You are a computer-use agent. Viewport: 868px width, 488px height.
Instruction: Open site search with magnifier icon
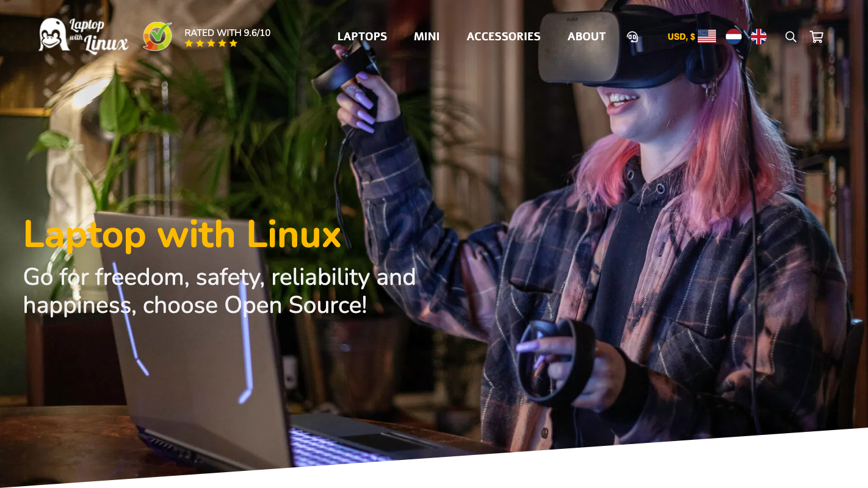click(x=790, y=37)
